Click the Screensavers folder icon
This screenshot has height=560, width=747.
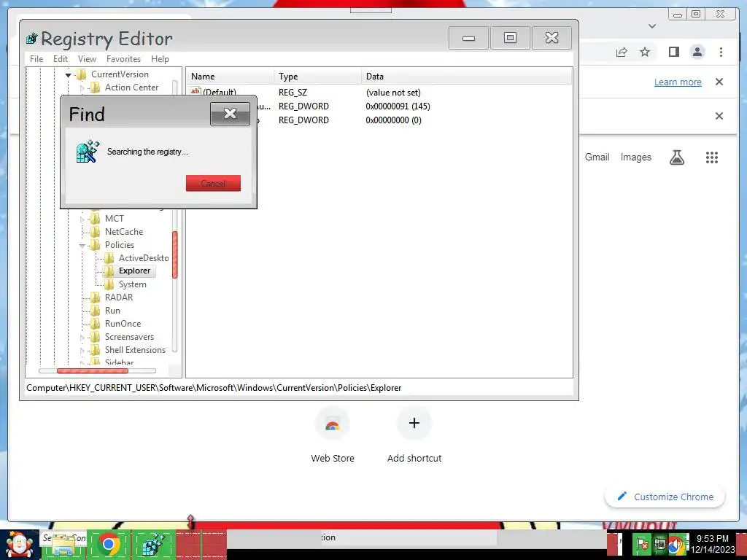pyautogui.click(x=96, y=337)
